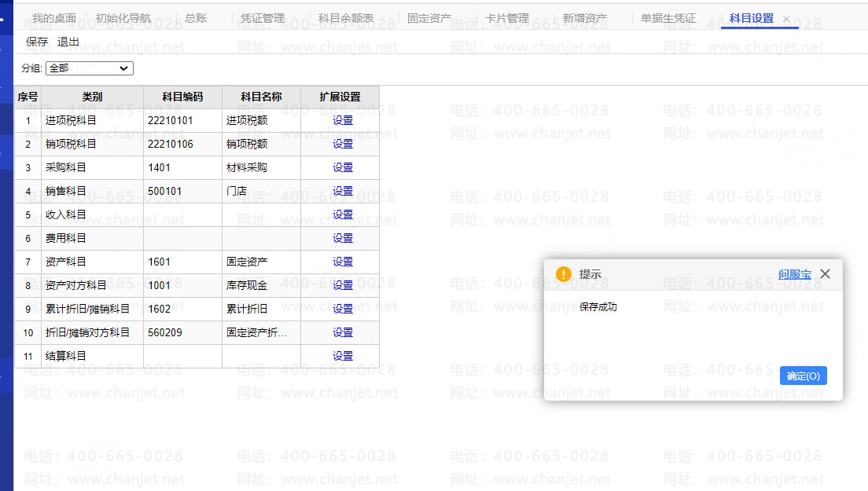Switch to the 凭证管理 tab
Image resolution: width=868 pixels, height=491 pixels.
point(263,18)
